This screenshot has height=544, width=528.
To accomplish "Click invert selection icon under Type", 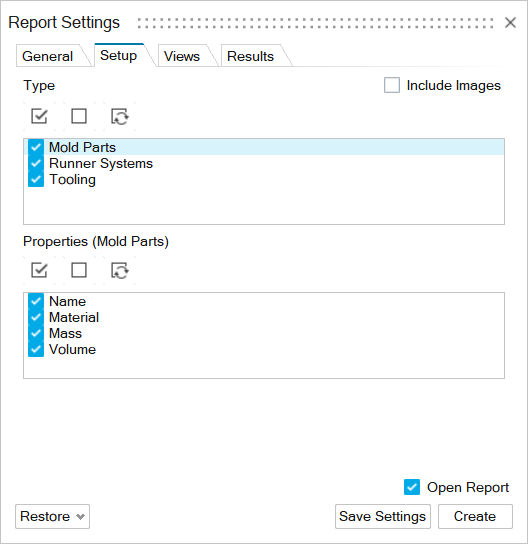I will point(120,116).
